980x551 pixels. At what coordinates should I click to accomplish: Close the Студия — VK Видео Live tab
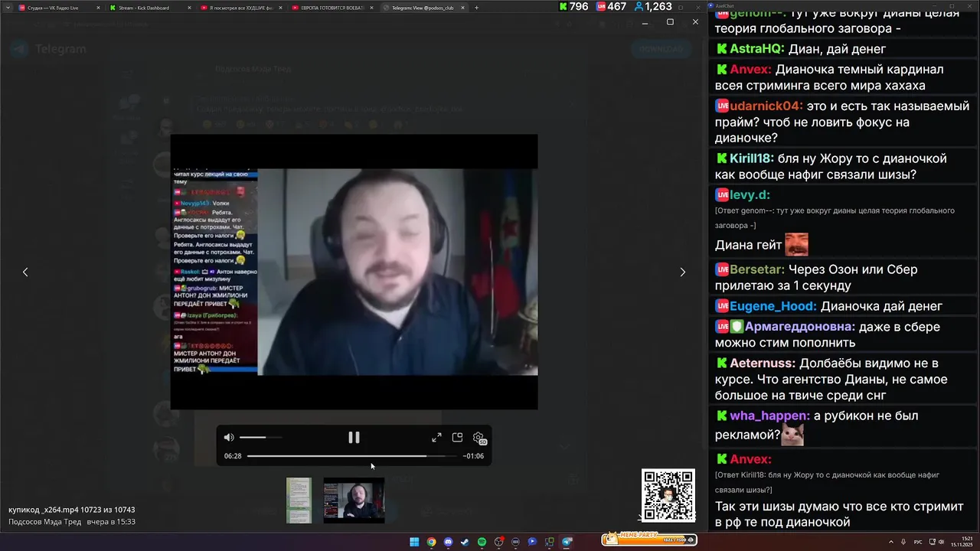98,8
